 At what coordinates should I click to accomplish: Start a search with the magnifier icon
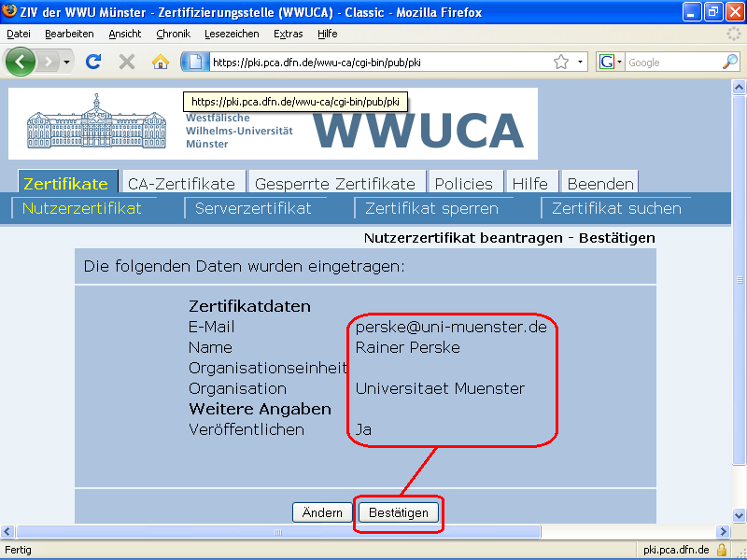point(728,62)
